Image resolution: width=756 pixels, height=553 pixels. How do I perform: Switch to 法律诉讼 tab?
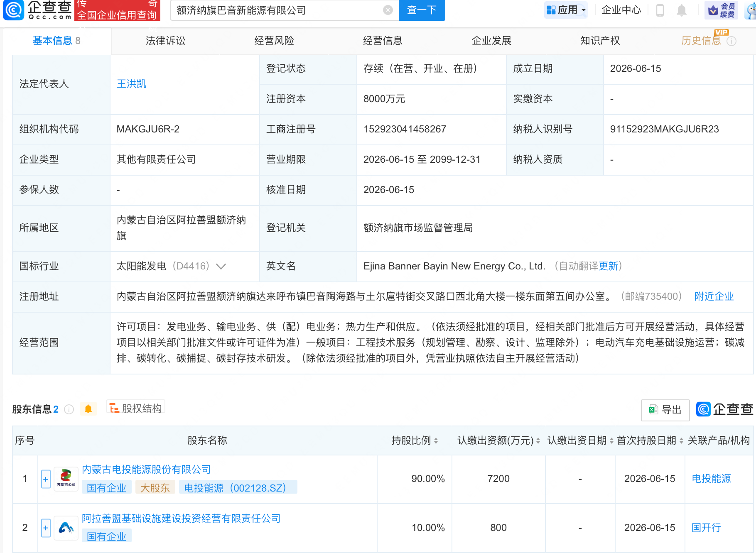(x=165, y=41)
